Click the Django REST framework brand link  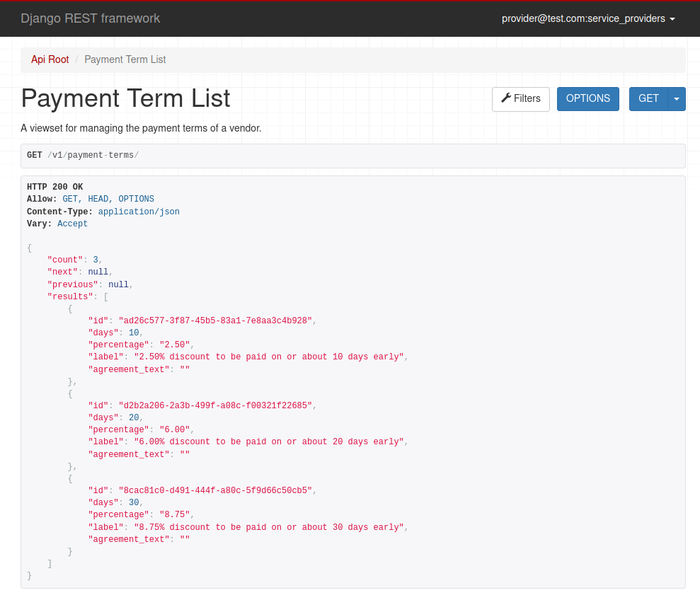coord(91,18)
